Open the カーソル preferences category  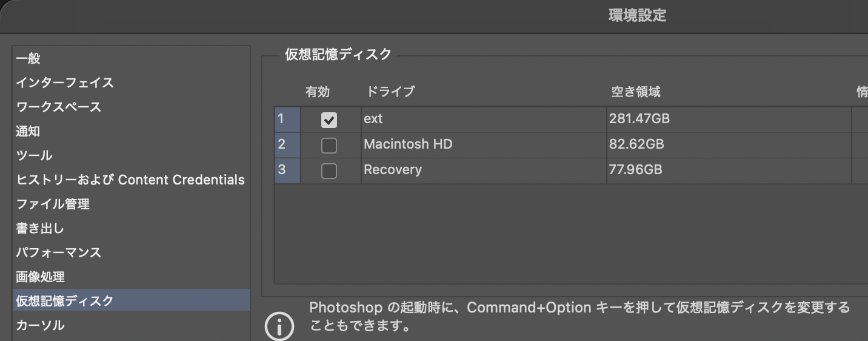(131, 325)
